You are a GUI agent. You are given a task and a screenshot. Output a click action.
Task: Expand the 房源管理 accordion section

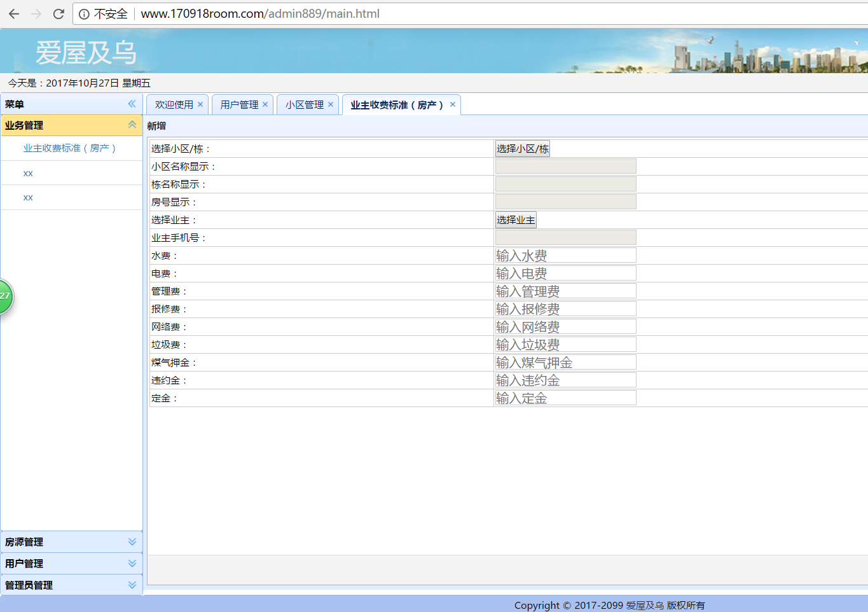(x=132, y=542)
